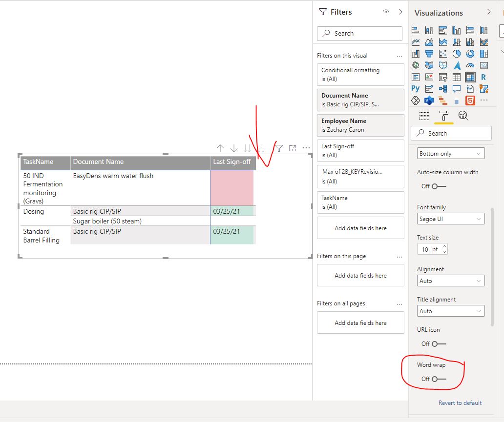Enable the Word wrap switch

pyautogui.click(x=439, y=379)
